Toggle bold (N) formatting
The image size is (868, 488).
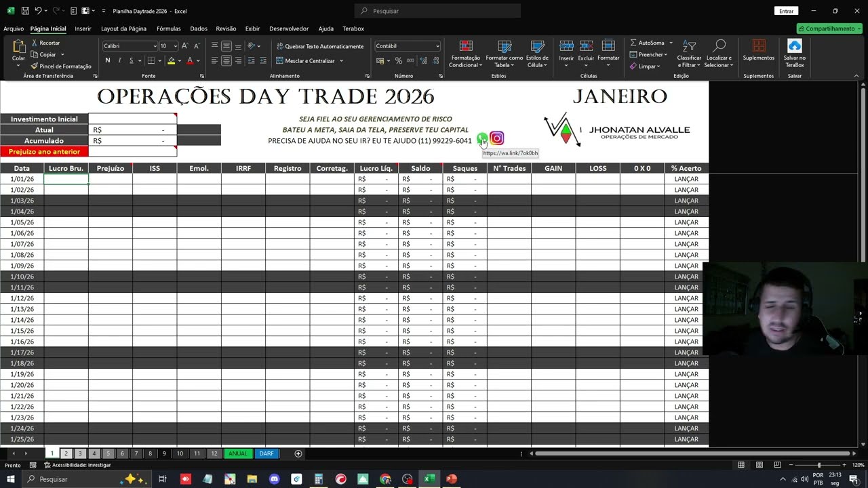tap(107, 60)
